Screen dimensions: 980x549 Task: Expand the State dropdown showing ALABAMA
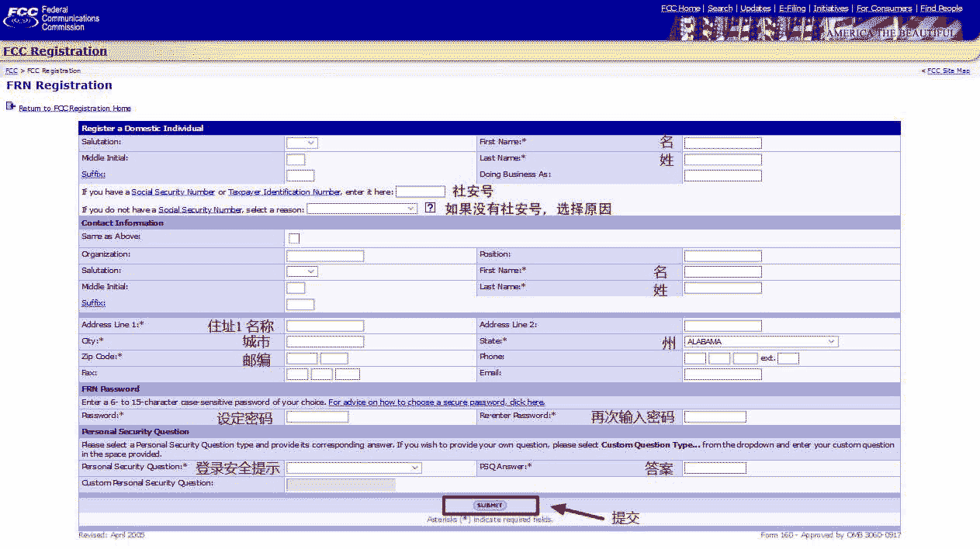(760, 341)
